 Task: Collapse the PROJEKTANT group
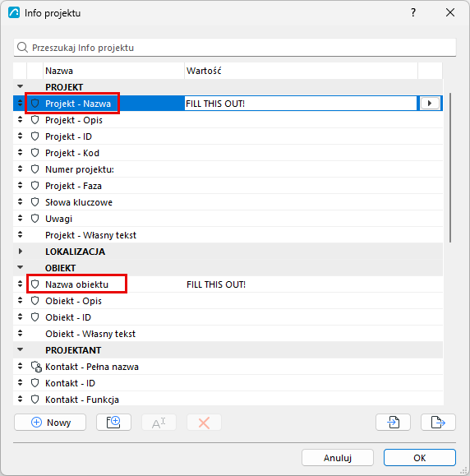pyautogui.click(x=20, y=349)
